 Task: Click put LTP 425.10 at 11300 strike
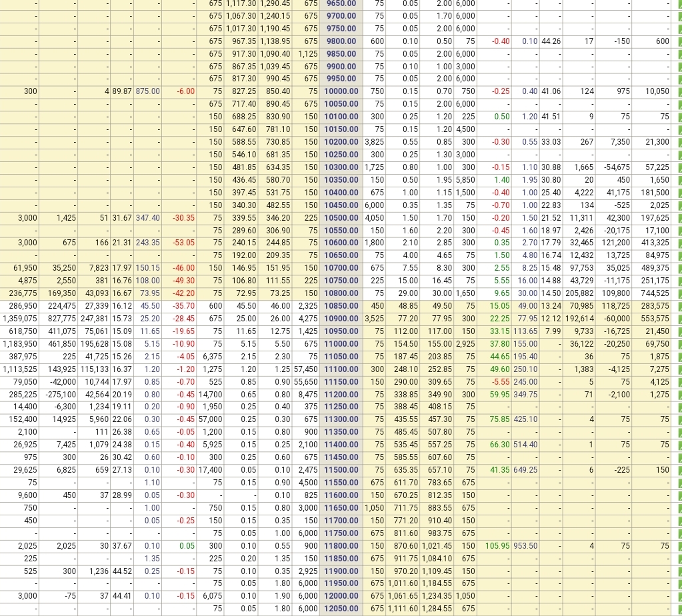click(x=525, y=419)
